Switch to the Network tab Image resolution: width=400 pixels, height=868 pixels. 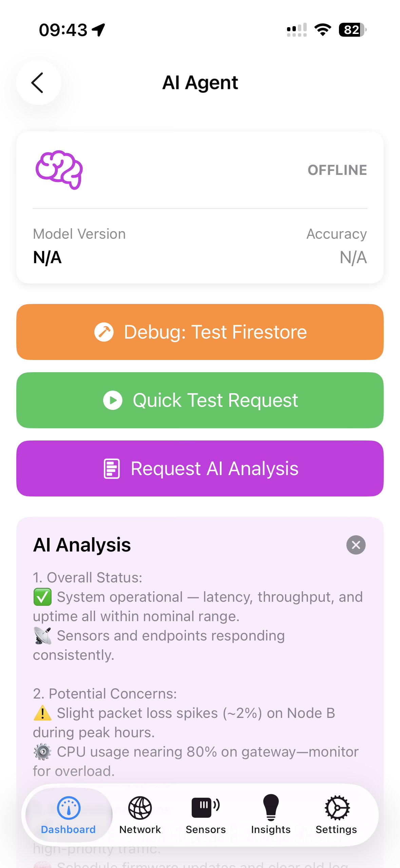140,815
